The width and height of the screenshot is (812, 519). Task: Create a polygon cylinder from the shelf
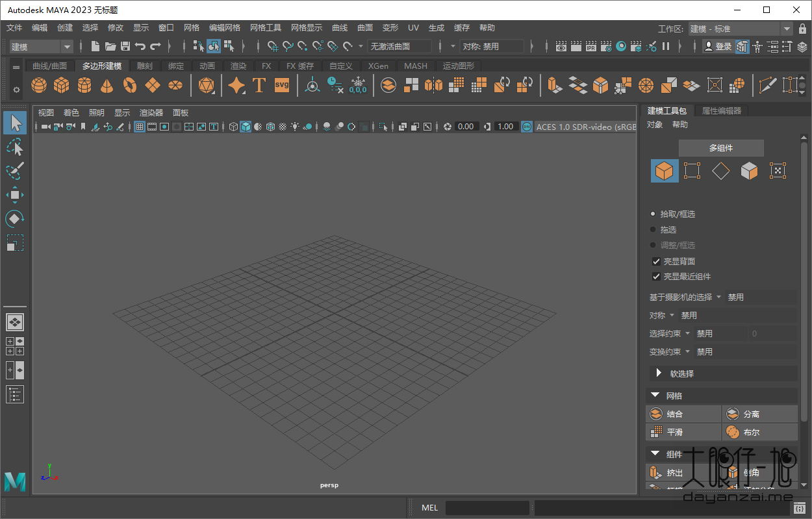pos(84,85)
